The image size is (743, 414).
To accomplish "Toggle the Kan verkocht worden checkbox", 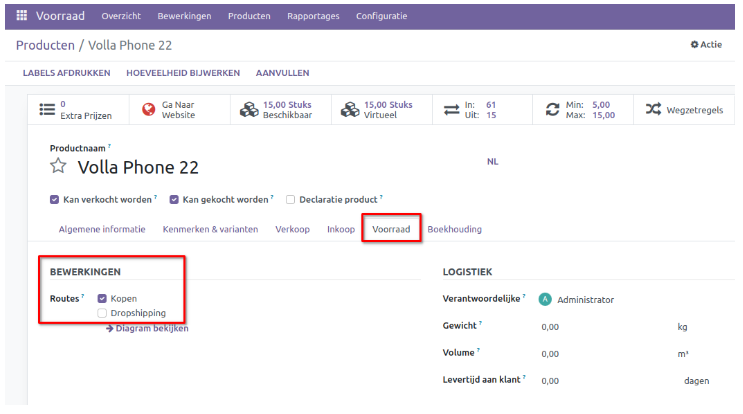I will pos(55,199).
